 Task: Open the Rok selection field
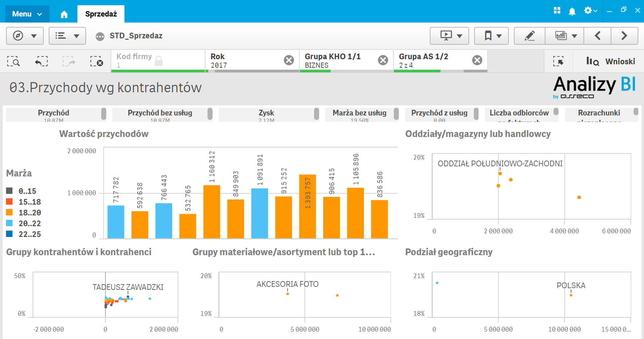pos(252,61)
